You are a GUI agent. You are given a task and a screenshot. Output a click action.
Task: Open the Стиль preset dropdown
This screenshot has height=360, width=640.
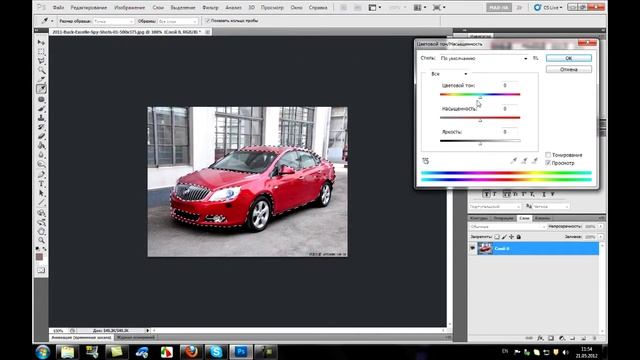484,58
